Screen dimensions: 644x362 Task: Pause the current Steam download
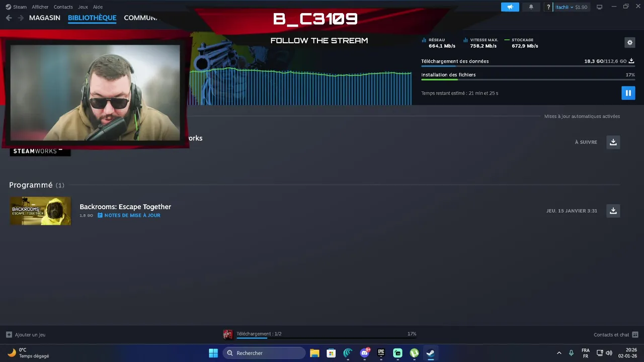[x=628, y=93]
